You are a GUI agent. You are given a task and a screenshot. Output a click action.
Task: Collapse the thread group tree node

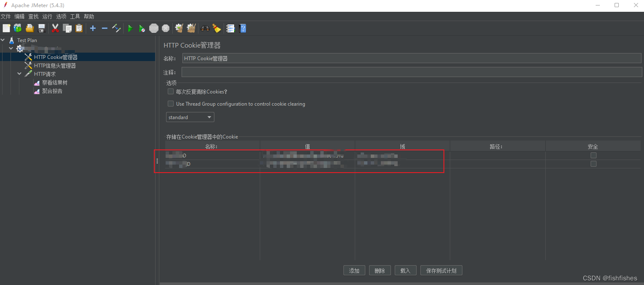point(11,48)
